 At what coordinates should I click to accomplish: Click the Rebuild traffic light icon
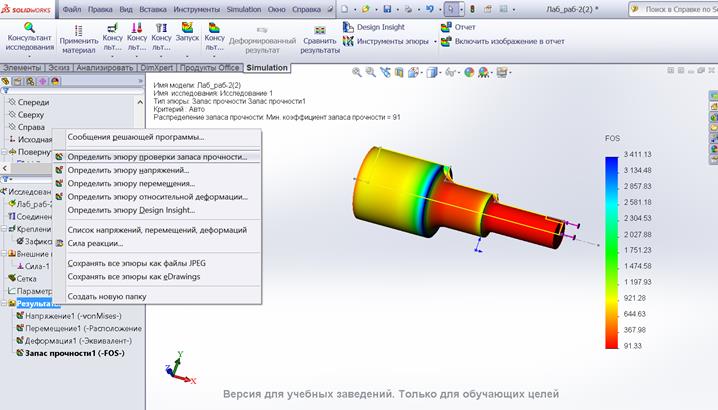click(472, 9)
